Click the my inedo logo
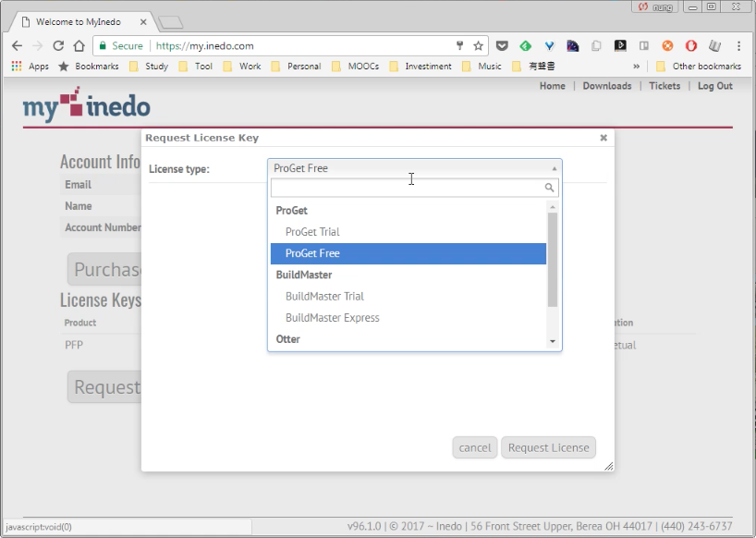Viewport: 756px width, 538px height. 86,104
